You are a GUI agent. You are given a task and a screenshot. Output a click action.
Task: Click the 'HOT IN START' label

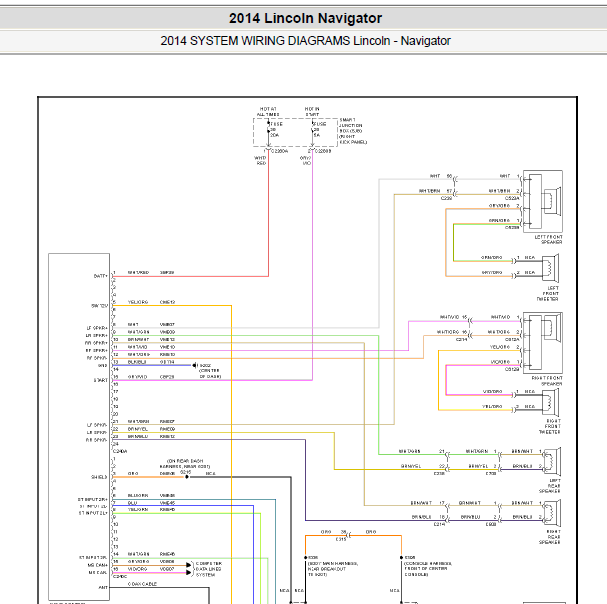coord(312,112)
